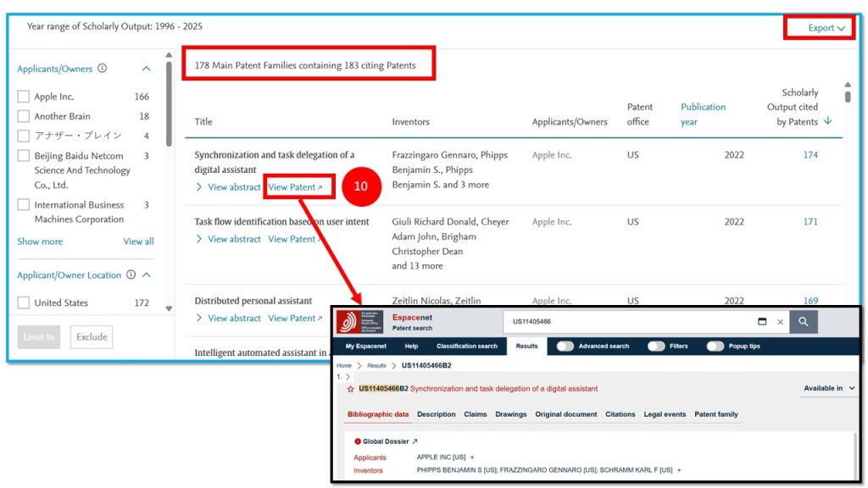Image resolution: width=868 pixels, height=488 pixels.
Task: Select the Claims tab
Action: point(475,414)
